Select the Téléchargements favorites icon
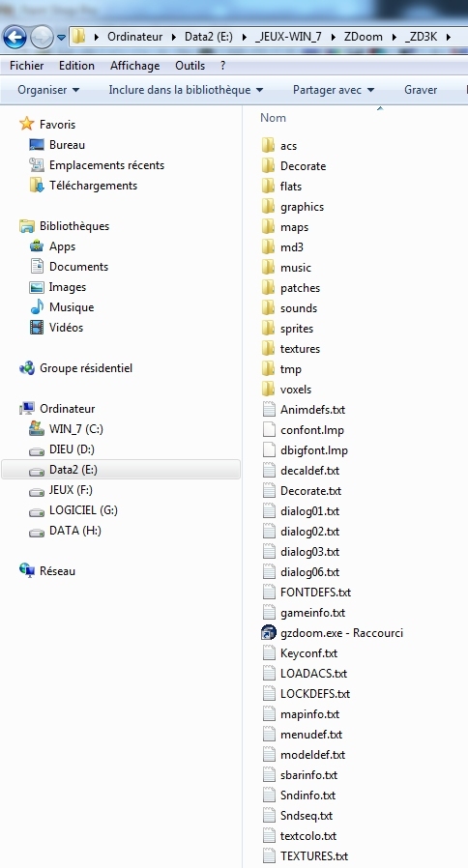The height and width of the screenshot is (868, 468). [x=37, y=186]
